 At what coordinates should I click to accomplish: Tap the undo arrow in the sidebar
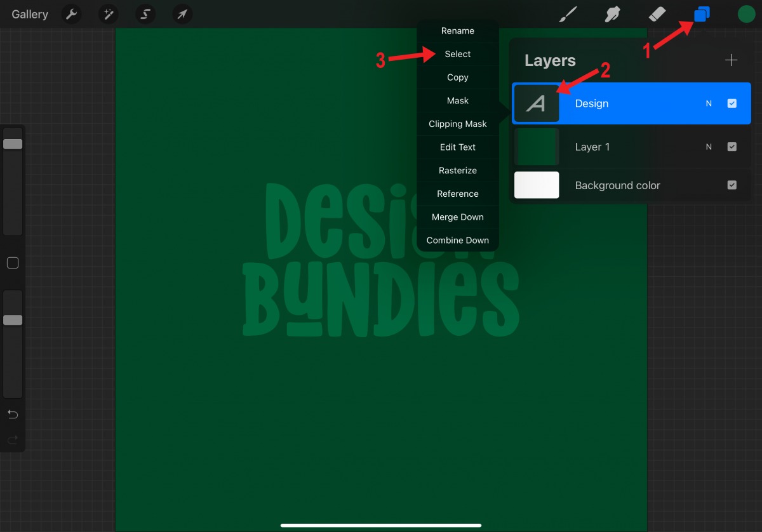[13, 414]
